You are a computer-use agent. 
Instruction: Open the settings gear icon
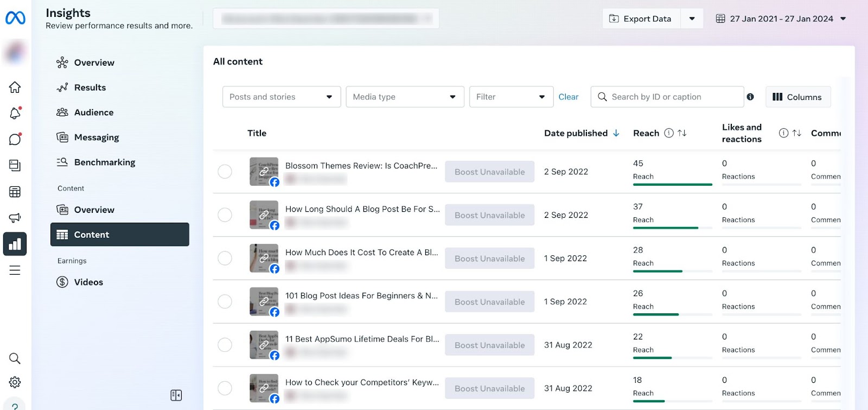(x=15, y=382)
